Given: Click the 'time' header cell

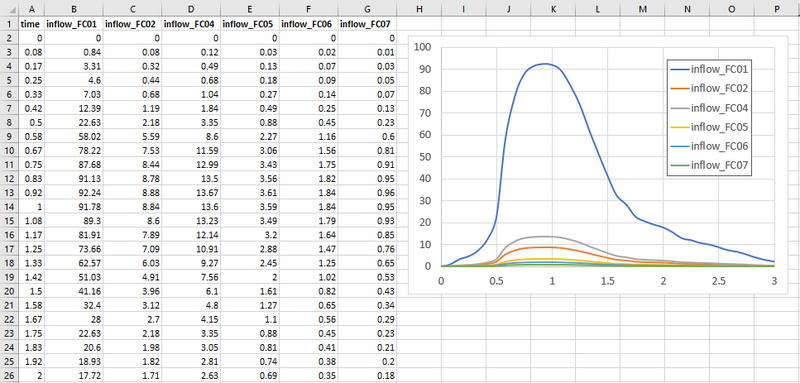Looking at the screenshot, I should coord(32,24).
